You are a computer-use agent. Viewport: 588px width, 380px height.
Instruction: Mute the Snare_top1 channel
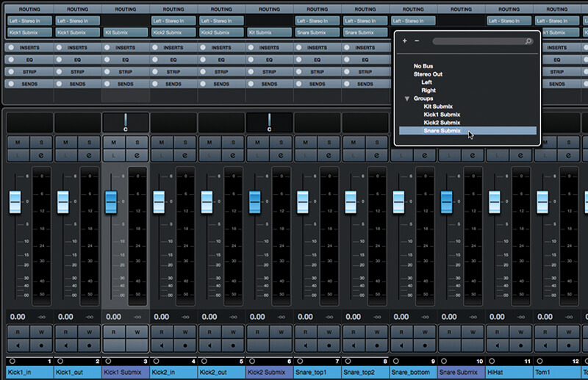point(306,143)
